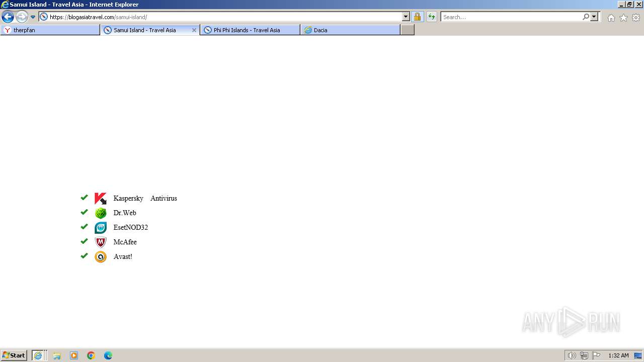Click the Kaspersky logo icon
Image resolution: width=644 pixels, height=362 pixels.
pyautogui.click(x=101, y=199)
